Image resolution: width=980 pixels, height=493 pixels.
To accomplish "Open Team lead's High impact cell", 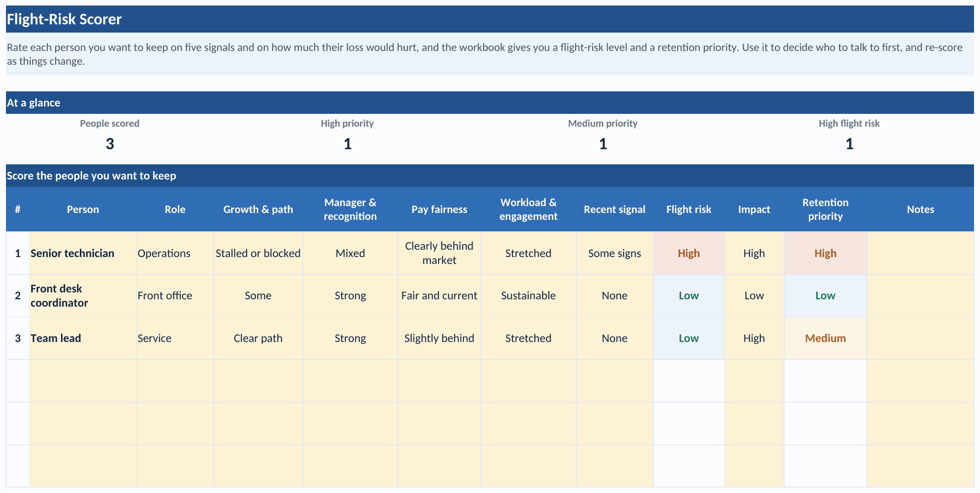I will pos(754,338).
